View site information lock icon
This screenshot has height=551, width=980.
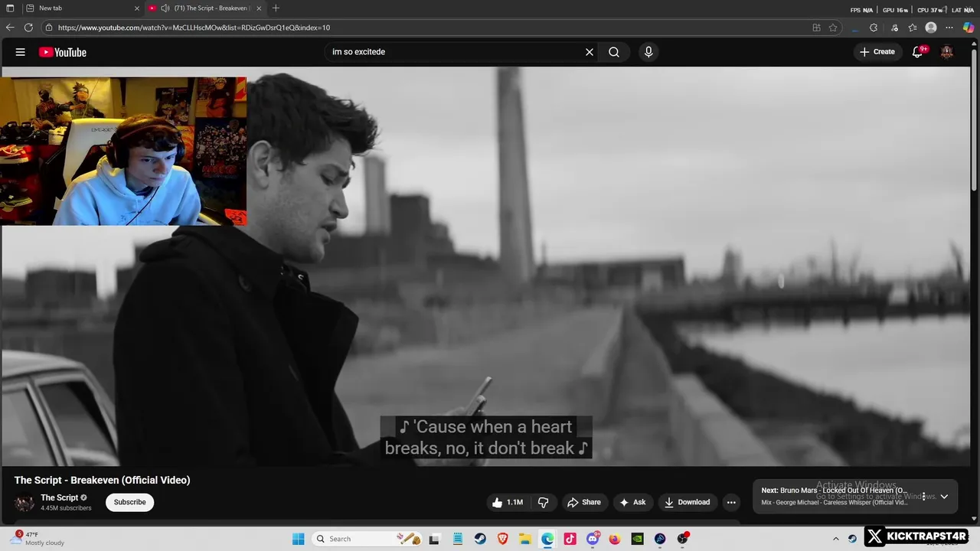[49, 28]
